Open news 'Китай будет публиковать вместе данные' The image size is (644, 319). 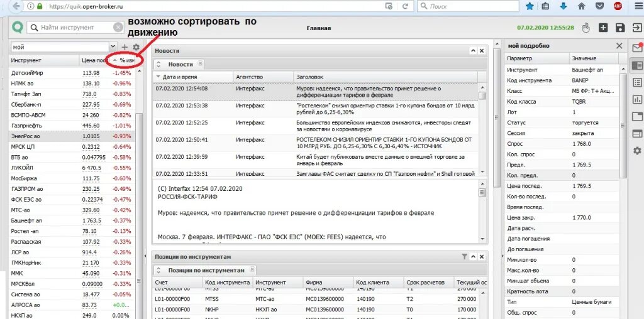pyautogui.click(x=314, y=160)
